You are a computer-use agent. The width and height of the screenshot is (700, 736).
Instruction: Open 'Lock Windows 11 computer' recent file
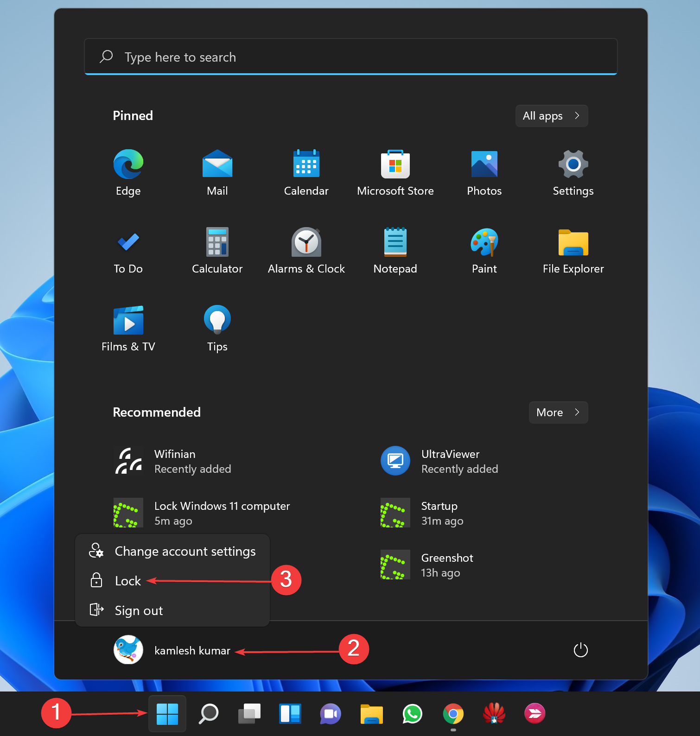click(202, 513)
